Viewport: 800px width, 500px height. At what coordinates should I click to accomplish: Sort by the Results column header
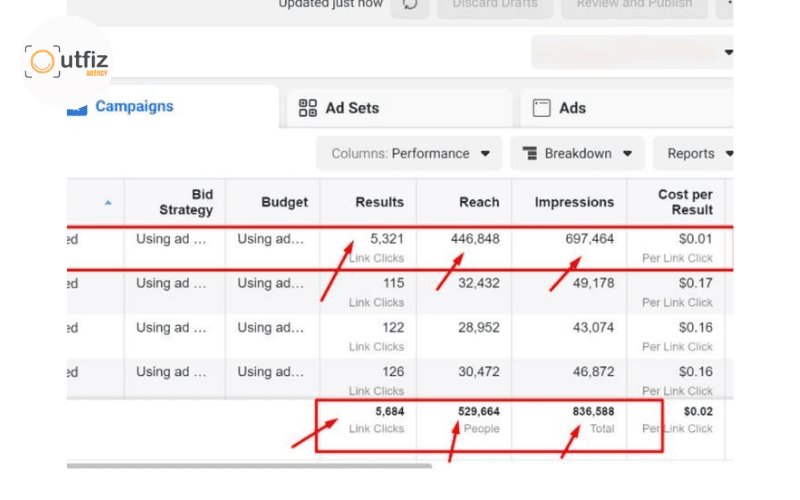[379, 202]
